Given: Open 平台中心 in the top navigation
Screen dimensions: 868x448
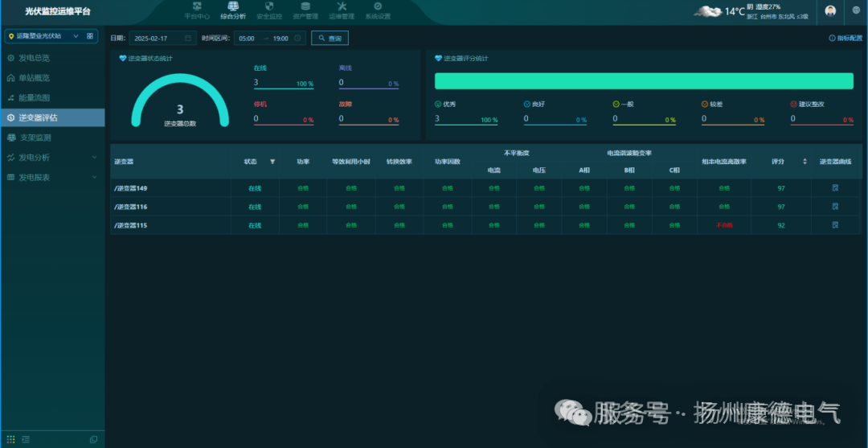Looking at the screenshot, I should (x=197, y=10).
